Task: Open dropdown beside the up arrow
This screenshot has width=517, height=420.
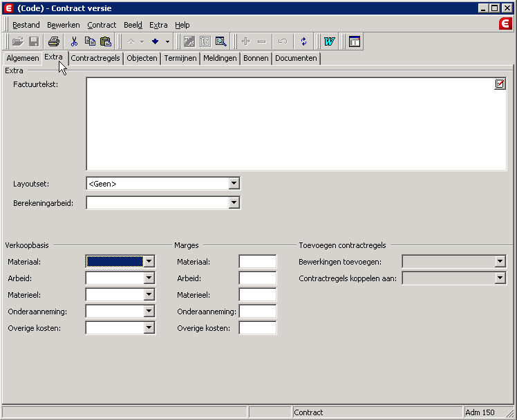Action: click(142, 42)
